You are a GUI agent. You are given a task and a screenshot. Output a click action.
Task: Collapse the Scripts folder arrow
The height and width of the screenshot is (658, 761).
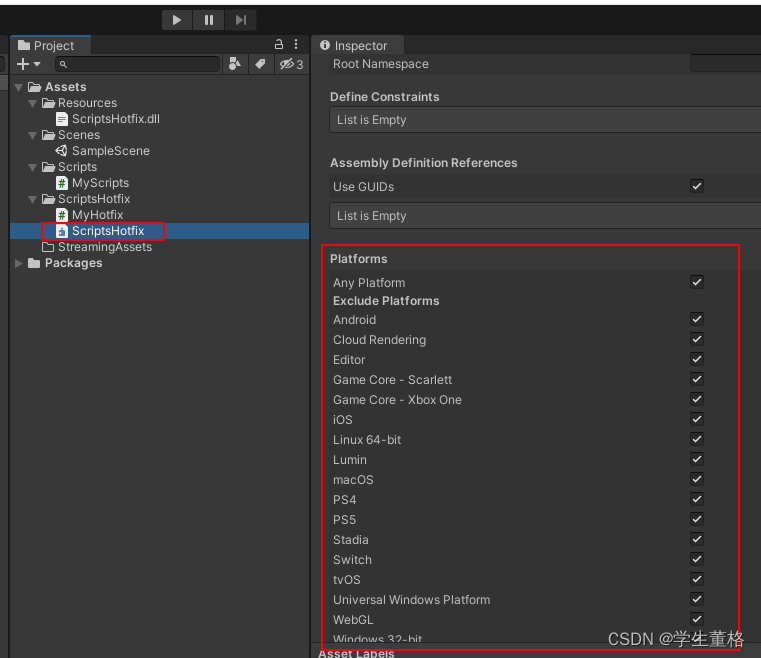coord(33,167)
